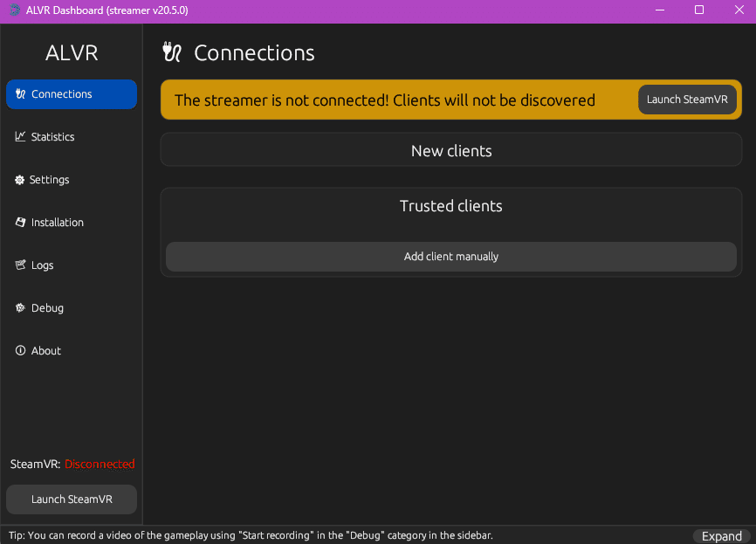Expand the tip notification bar

tap(721, 536)
